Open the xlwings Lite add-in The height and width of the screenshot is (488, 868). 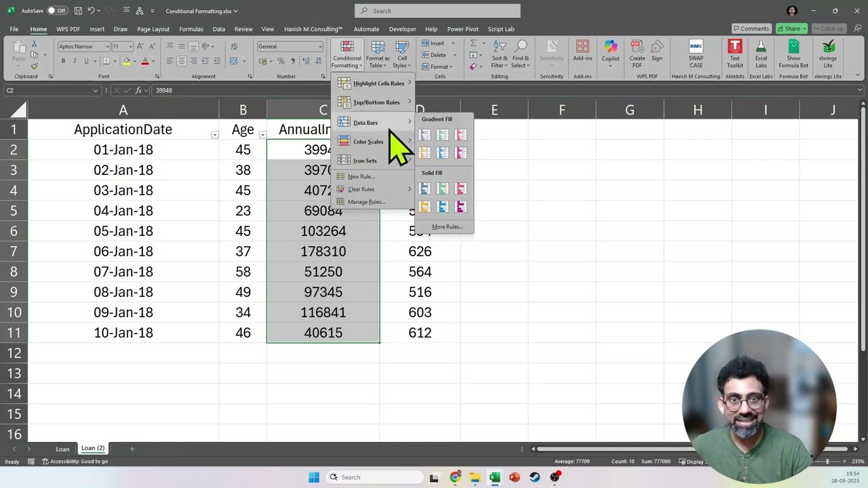[828, 54]
